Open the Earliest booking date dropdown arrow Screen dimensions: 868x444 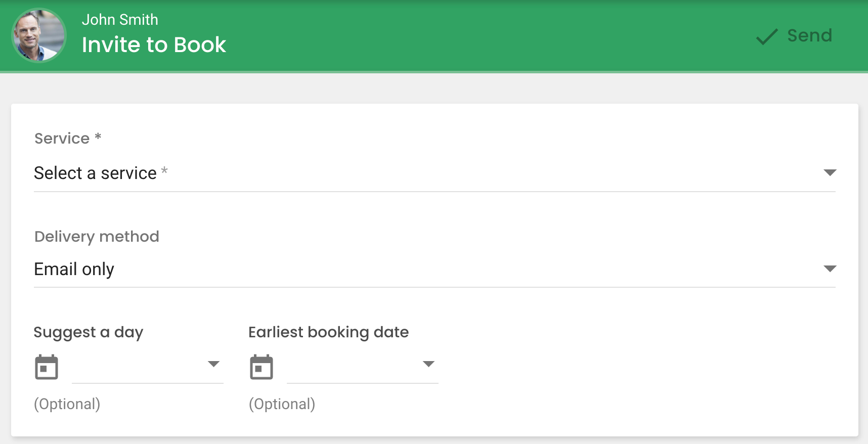pos(429,364)
